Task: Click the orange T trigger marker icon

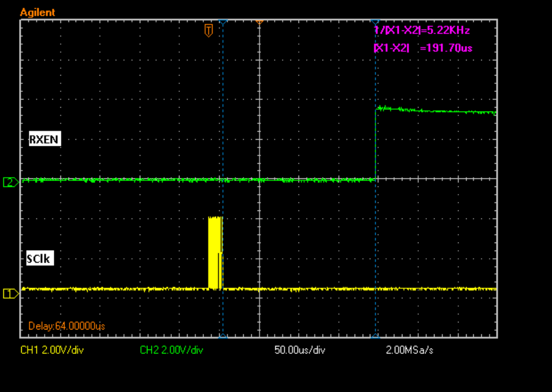Action: [x=208, y=30]
